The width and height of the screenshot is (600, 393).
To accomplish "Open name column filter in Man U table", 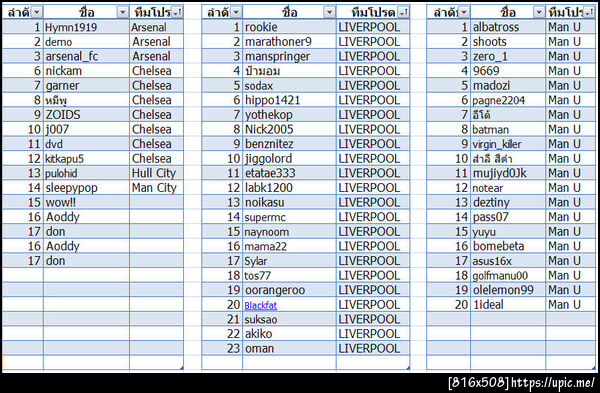I will (x=539, y=13).
